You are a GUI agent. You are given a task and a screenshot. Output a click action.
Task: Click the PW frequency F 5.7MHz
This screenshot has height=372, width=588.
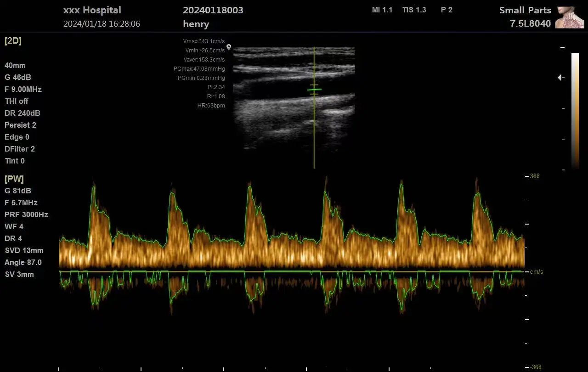(x=21, y=203)
